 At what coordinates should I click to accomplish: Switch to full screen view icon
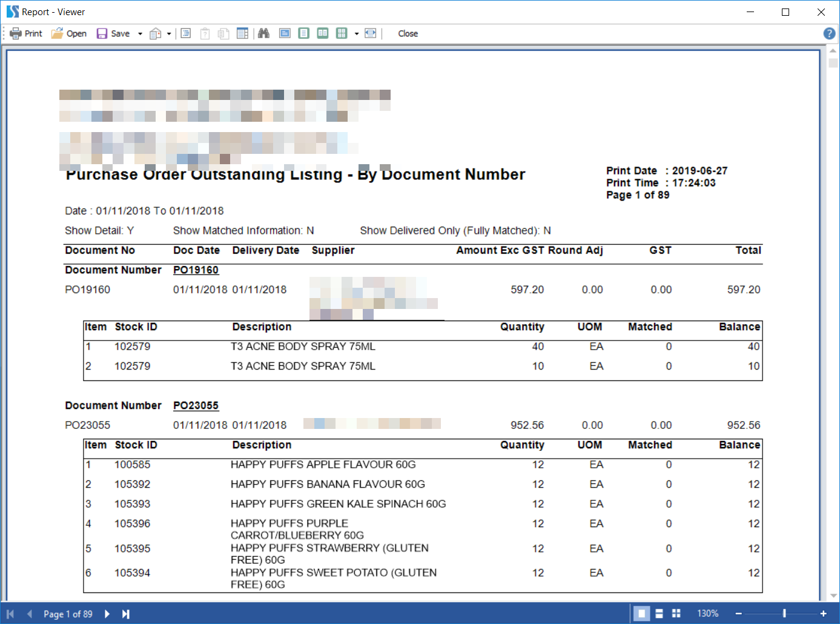[x=285, y=33]
